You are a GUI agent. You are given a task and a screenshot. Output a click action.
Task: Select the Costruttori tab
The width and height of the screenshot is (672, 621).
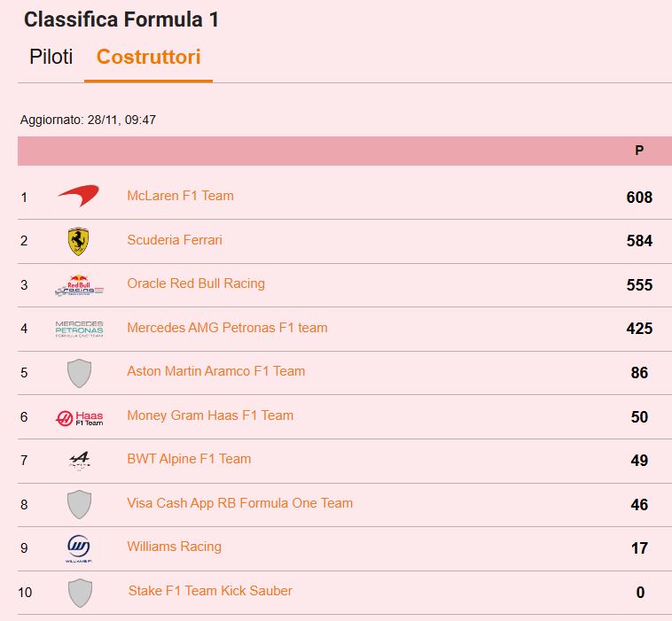click(148, 57)
